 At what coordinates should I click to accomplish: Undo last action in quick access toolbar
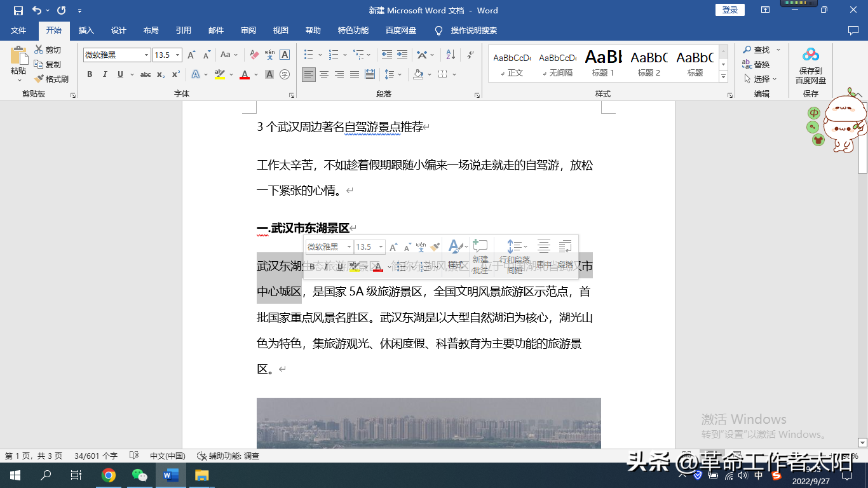pos(37,10)
